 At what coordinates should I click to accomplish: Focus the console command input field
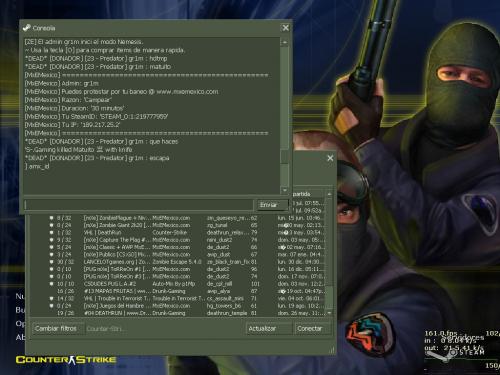point(139,205)
